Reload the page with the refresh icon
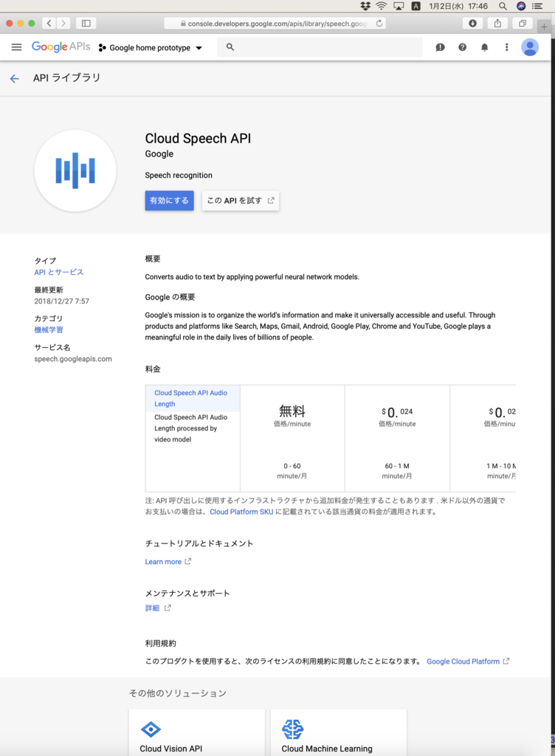The width and height of the screenshot is (555, 756). point(379,23)
